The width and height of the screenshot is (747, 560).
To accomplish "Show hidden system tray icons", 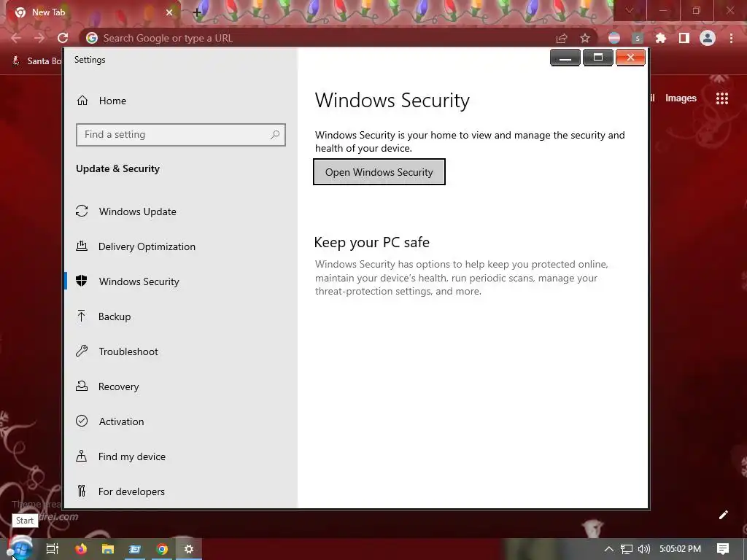I will click(609, 549).
